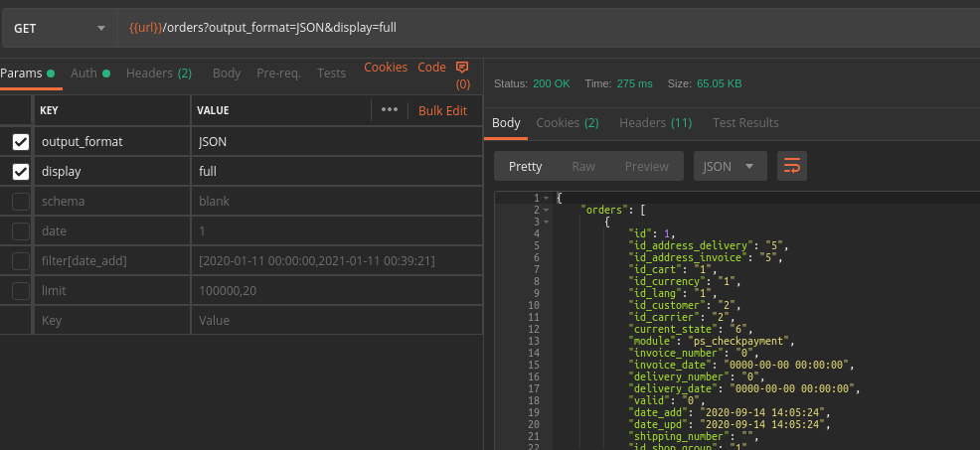Click the "date_add" JSON line
980x450 pixels.
(730, 412)
